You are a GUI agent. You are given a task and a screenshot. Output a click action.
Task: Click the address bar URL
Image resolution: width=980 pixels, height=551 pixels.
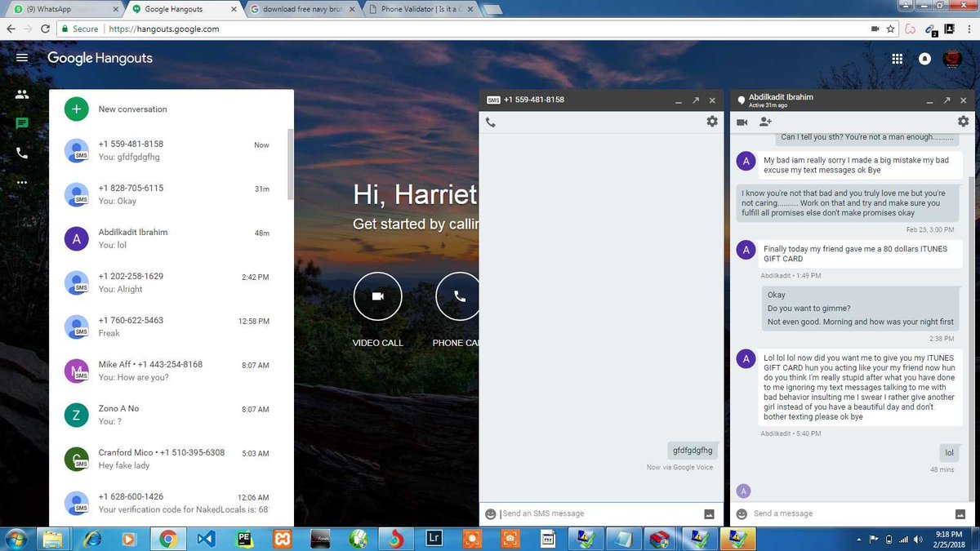tap(164, 29)
